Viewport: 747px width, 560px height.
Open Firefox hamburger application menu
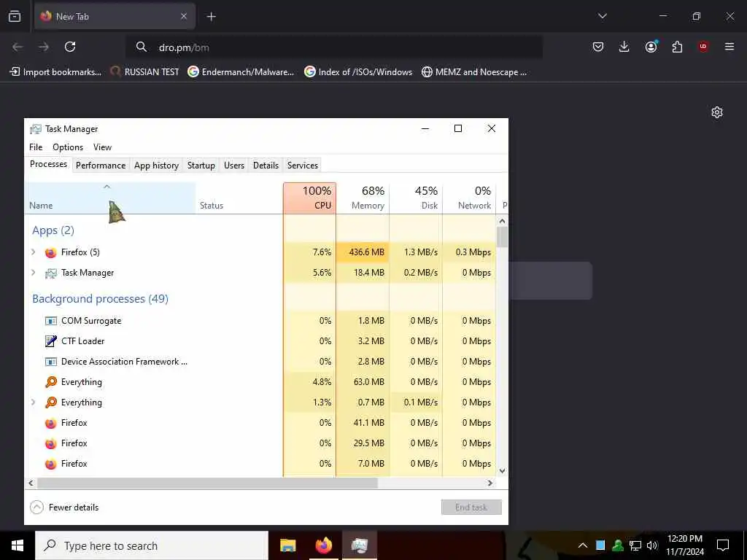tap(729, 46)
